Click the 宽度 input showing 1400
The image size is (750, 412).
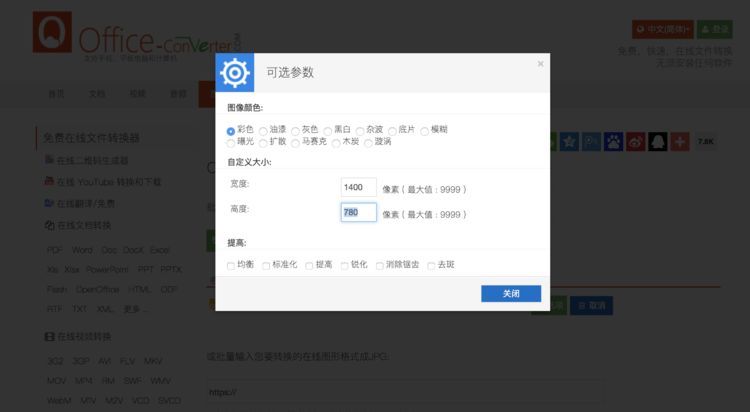[358, 187]
